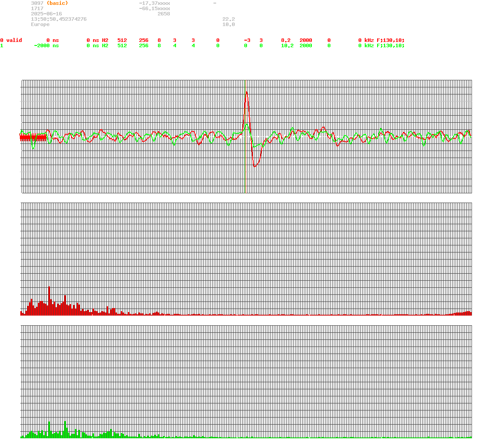
Task: Click the green 0 kHz value
Action: coord(366,45)
